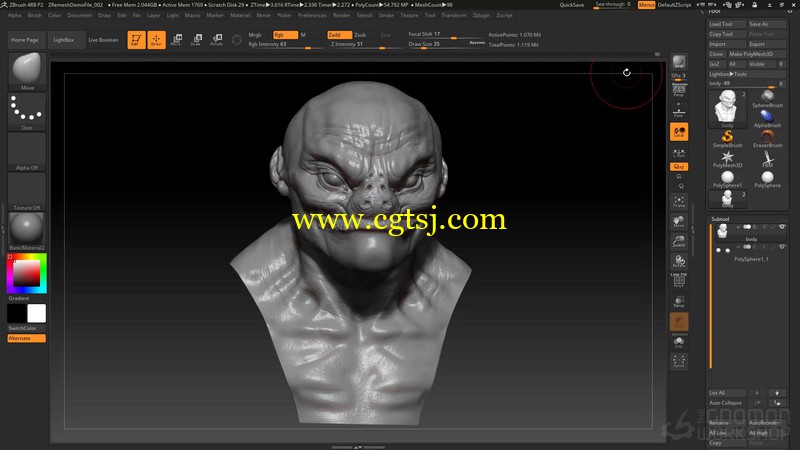Screen dimensions: 800x450
Task: Click the SwitchColor button
Action: point(22,328)
